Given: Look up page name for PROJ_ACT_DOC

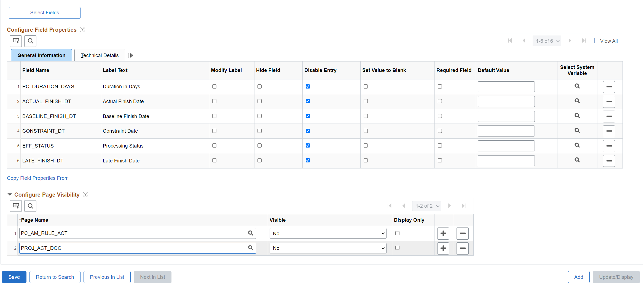Looking at the screenshot, I should pos(251,248).
